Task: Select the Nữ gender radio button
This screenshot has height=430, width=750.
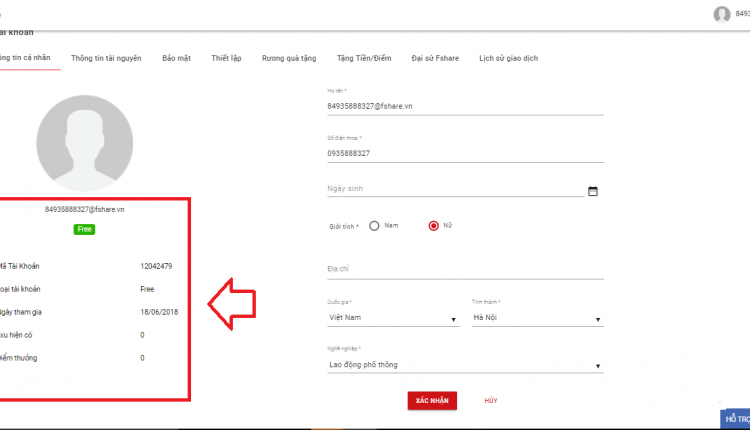Action: 433,226
